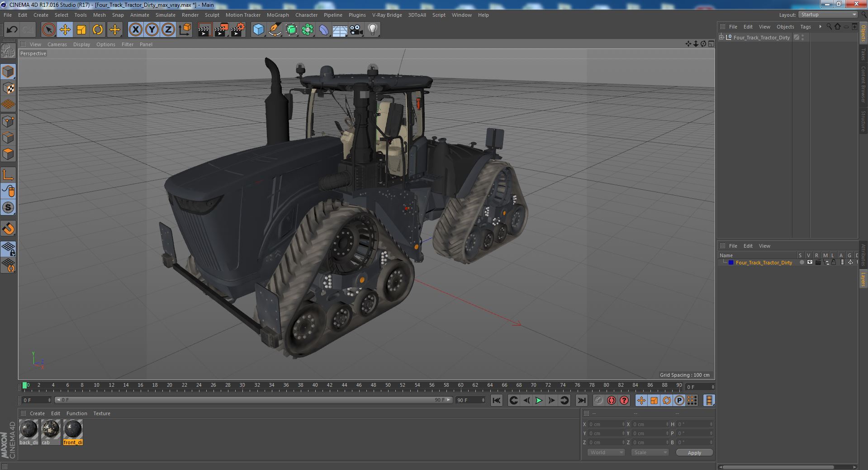This screenshot has height=470, width=868.
Task: Open the Content Browser side tab
Action: click(863, 84)
